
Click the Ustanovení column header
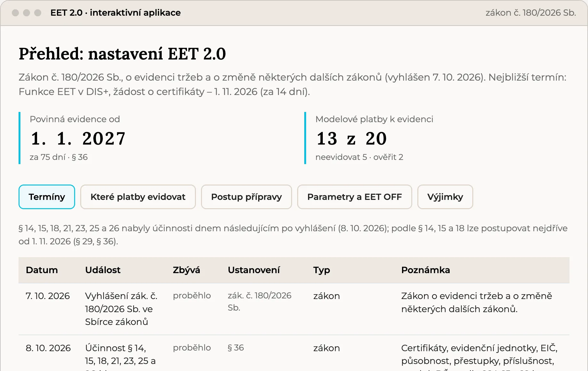tap(254, 270)
